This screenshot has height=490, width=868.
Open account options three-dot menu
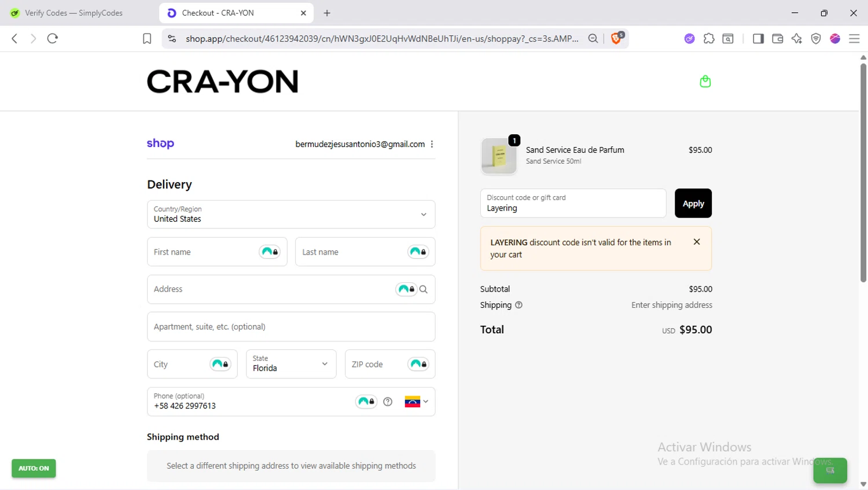pos(432,144)
